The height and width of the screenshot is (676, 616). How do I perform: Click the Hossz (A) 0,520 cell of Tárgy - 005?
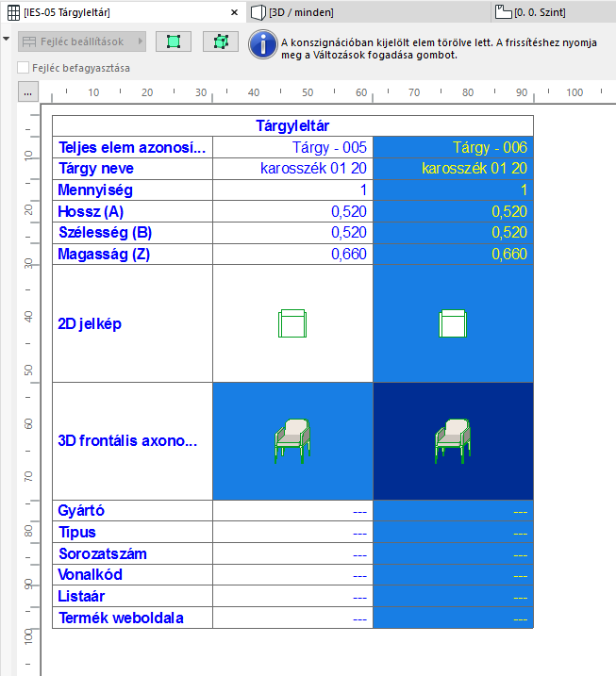pos(292,211)
